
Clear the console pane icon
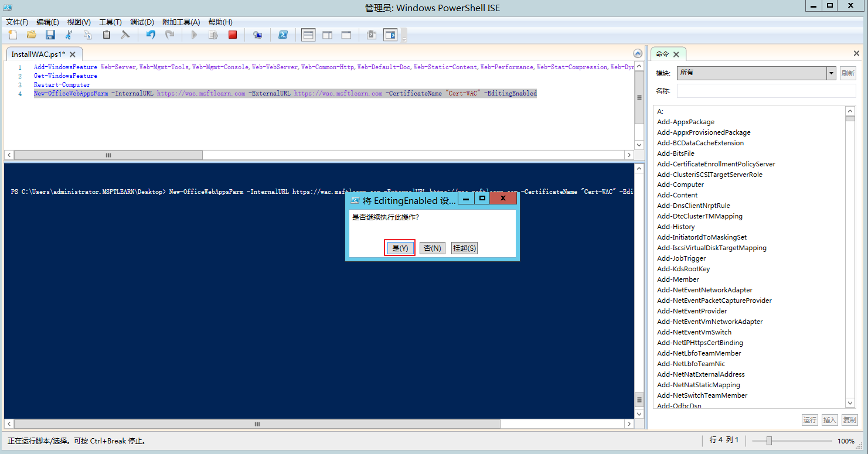[x=125, y=35]
